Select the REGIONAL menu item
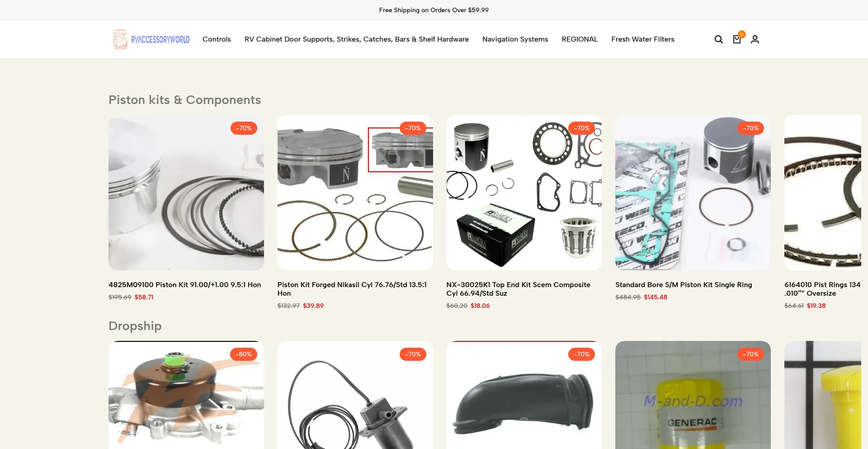Image resolution: width=868 pixels, height=449 pixels. click(580, 39)
